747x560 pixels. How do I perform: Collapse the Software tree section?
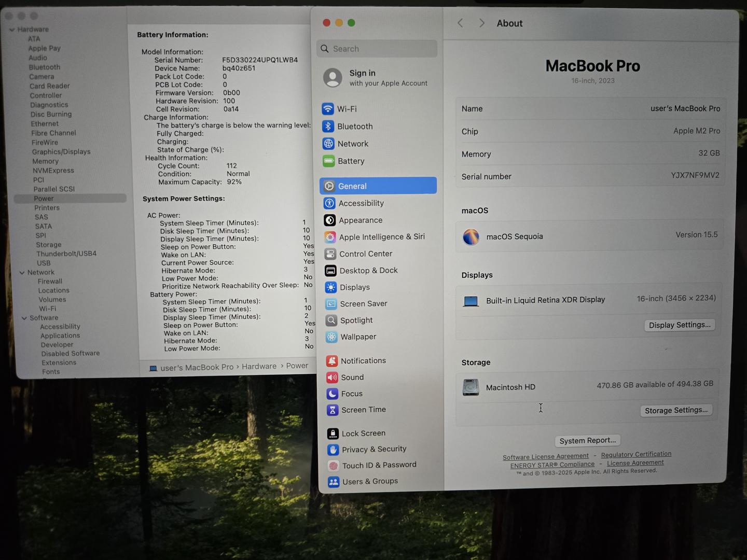24,318
